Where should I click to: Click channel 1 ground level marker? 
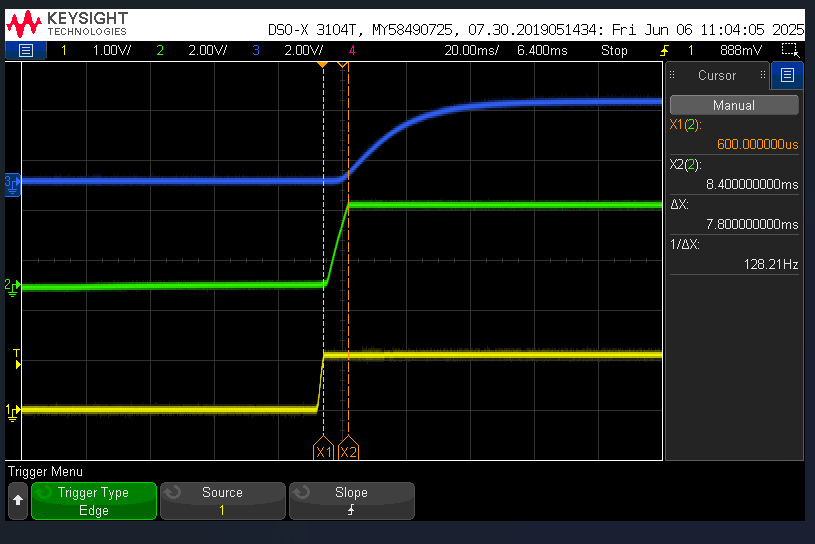12,413
